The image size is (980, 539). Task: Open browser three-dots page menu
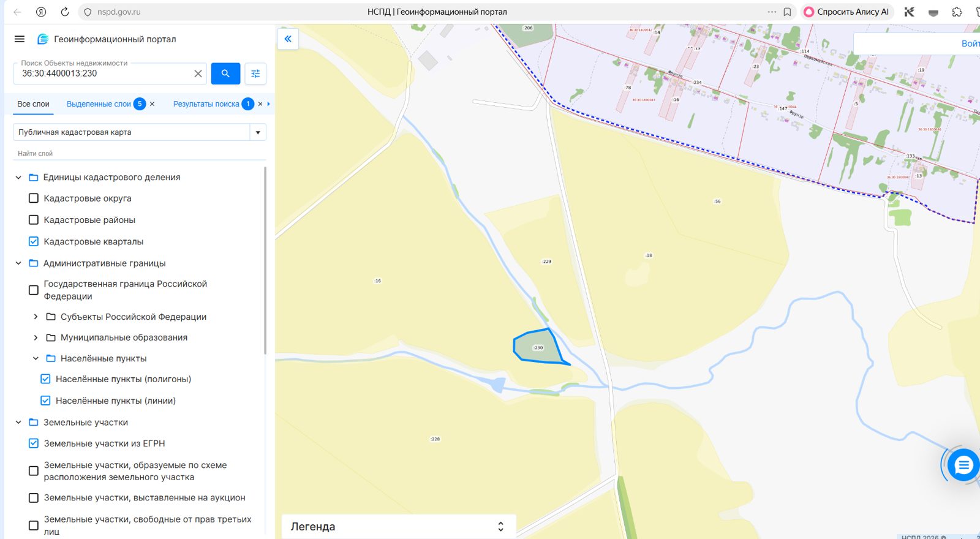click(772, 12)
